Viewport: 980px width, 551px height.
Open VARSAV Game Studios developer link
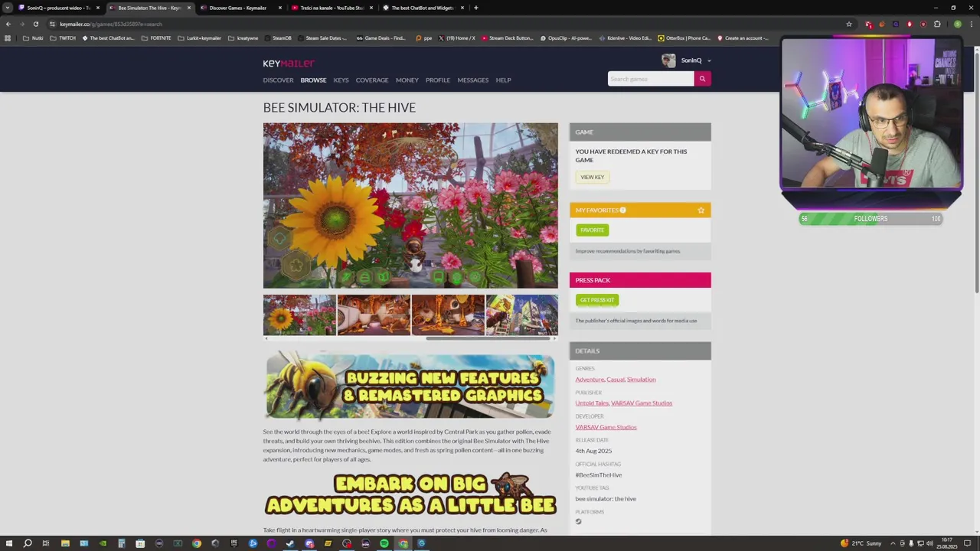tap(606, 427)
